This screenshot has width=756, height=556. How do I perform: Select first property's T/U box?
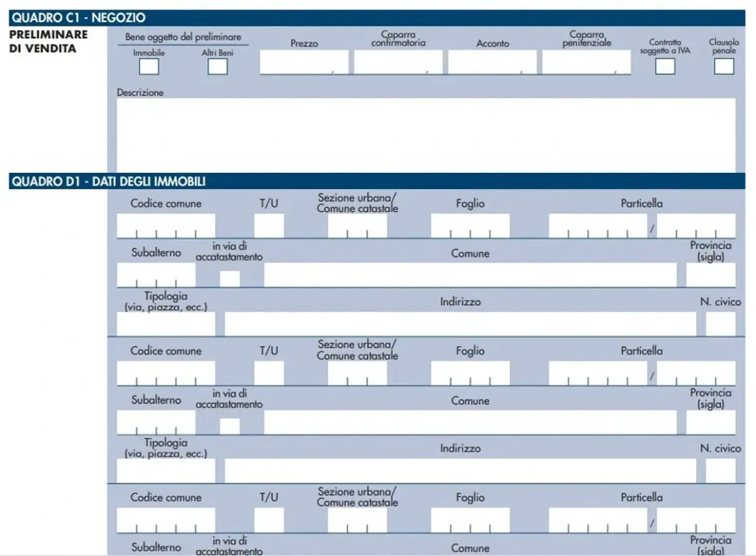pyautogui.click(x=269, y=226)
